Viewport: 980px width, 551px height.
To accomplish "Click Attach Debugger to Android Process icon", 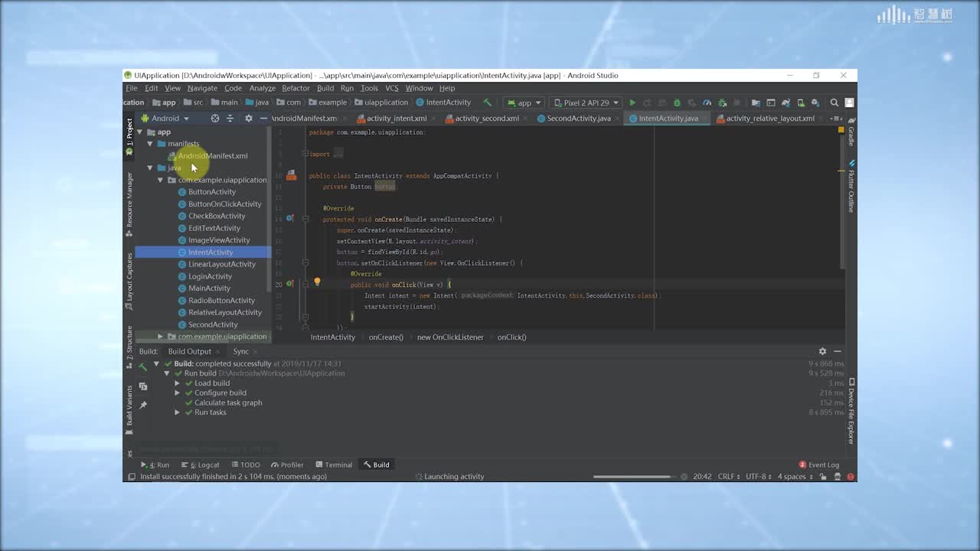I will [722, 103].
